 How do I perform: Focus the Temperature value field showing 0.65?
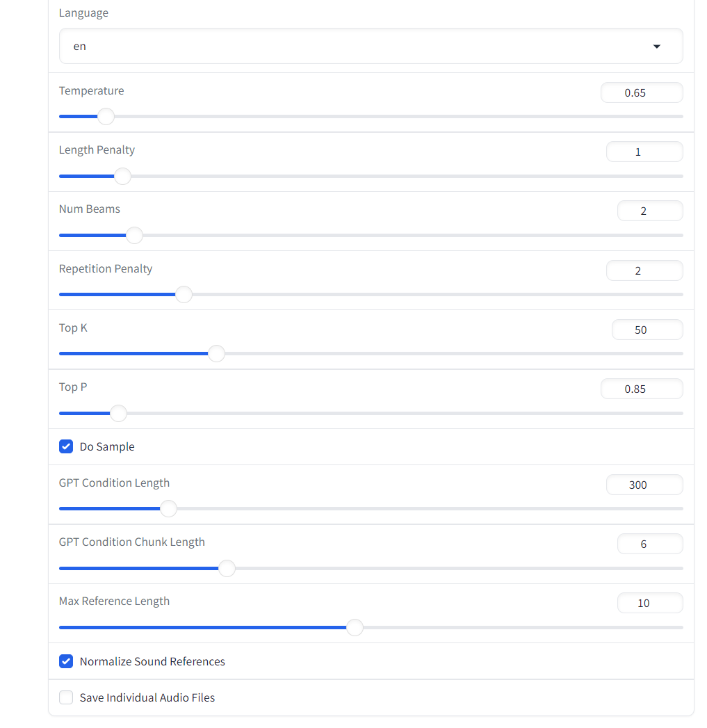pos(641,92)
